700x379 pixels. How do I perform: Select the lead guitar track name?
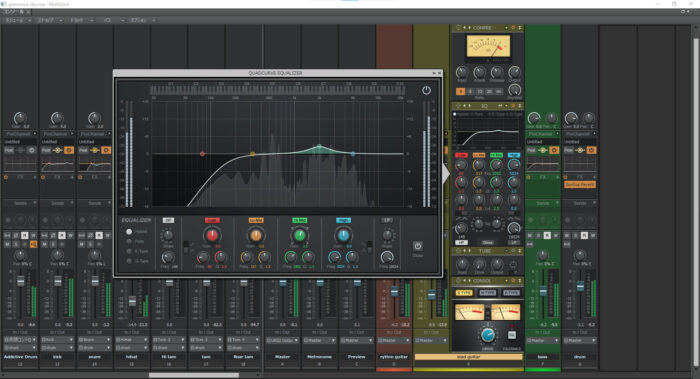tap(468, 357)
